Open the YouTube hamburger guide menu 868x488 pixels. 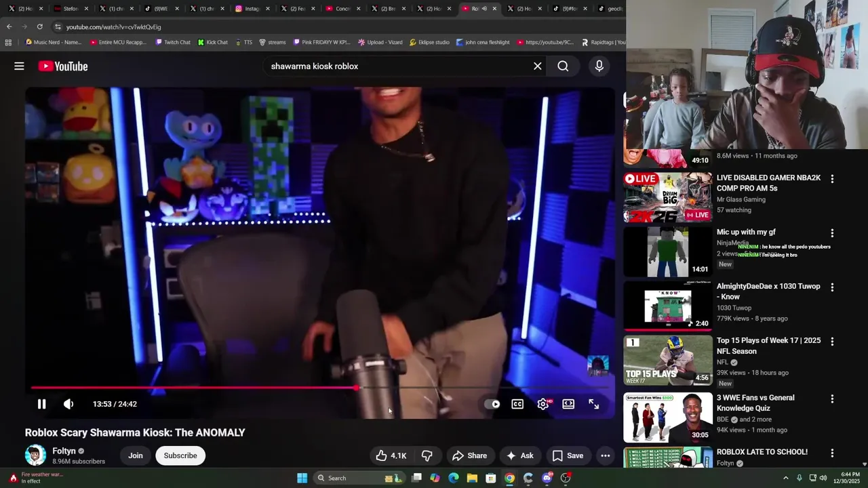(x=19, y=66)
